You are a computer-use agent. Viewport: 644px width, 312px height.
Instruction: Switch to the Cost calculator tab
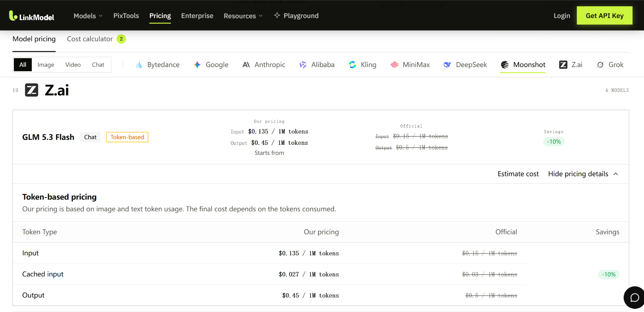[96, 39]
